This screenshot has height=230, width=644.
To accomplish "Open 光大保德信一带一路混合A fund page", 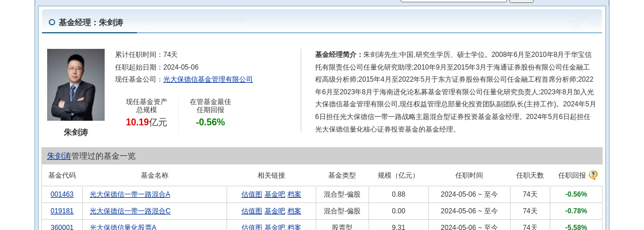I will click(x=130, y=194).
